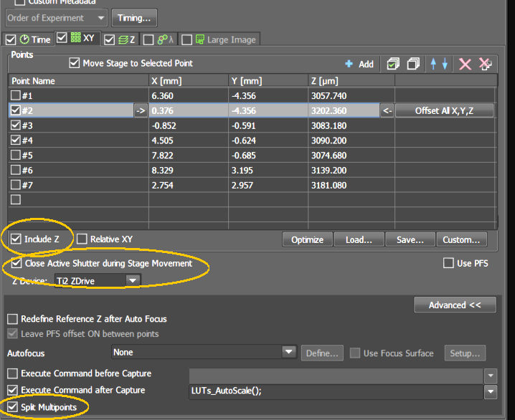This screenshot has height=420, width=515.
Task: Open the Z Device dropdown
Action: pos(132,280)
